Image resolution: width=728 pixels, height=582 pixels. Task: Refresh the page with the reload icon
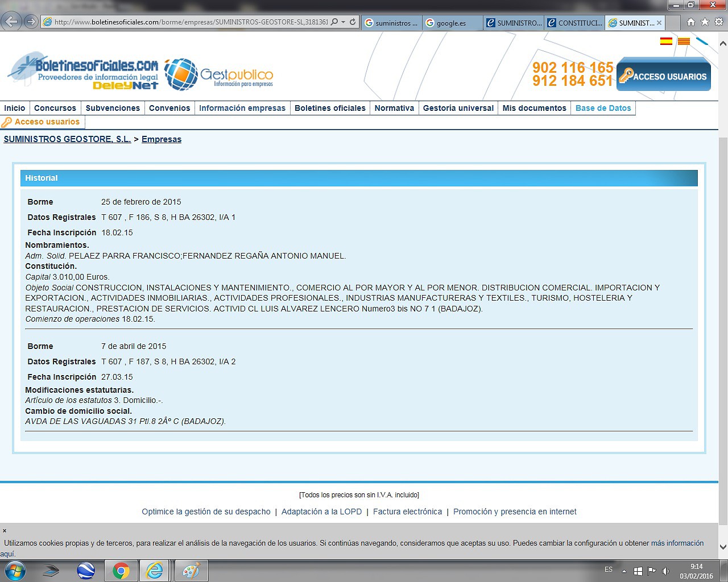pos(353,22)
